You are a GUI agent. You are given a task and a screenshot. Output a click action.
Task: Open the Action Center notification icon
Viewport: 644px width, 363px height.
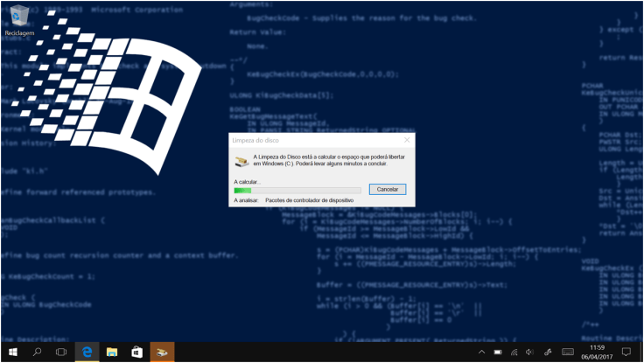point(626,352)
